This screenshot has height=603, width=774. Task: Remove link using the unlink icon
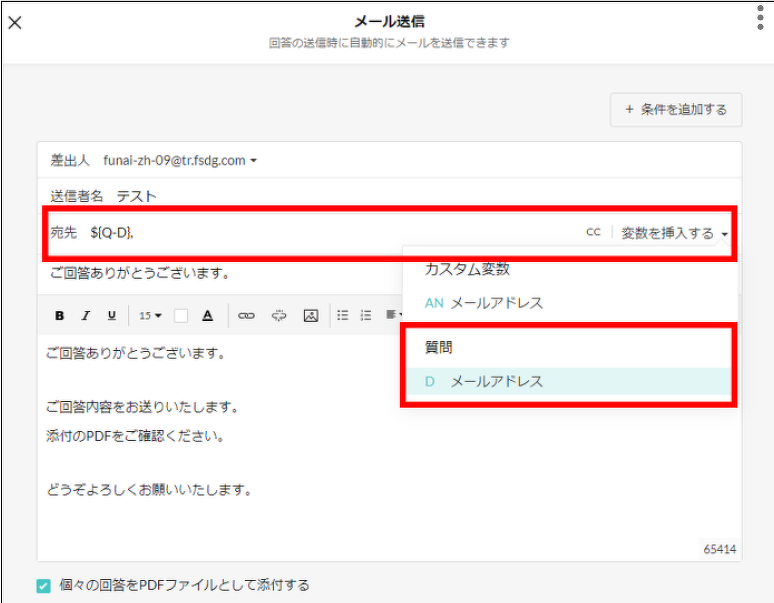279,316
